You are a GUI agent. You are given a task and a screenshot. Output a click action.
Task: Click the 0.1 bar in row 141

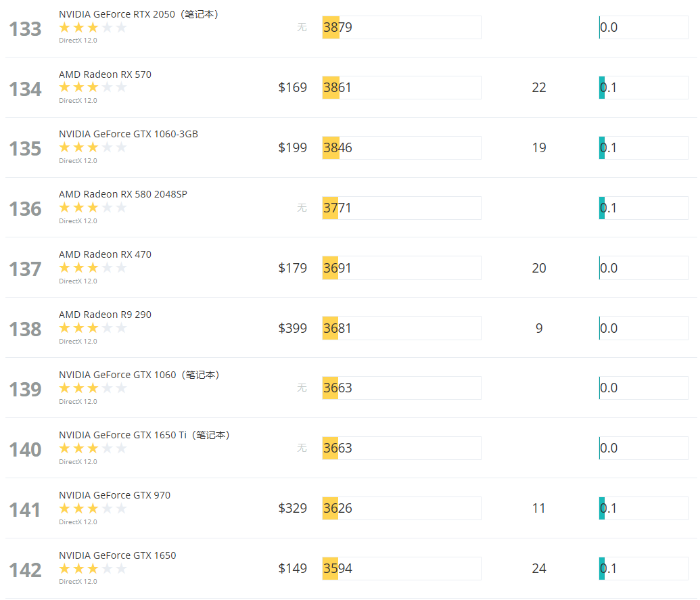pyautogui.click(x=643, y=508)
